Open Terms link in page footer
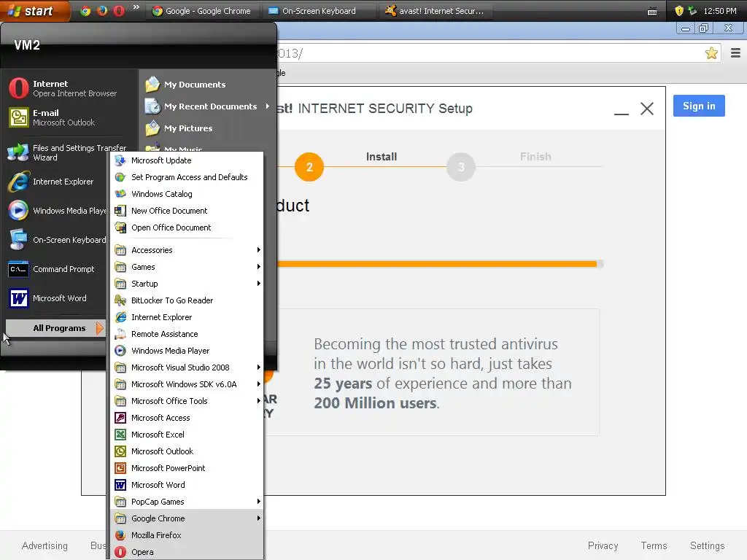The image size is (747, 560). click(654, 545)
